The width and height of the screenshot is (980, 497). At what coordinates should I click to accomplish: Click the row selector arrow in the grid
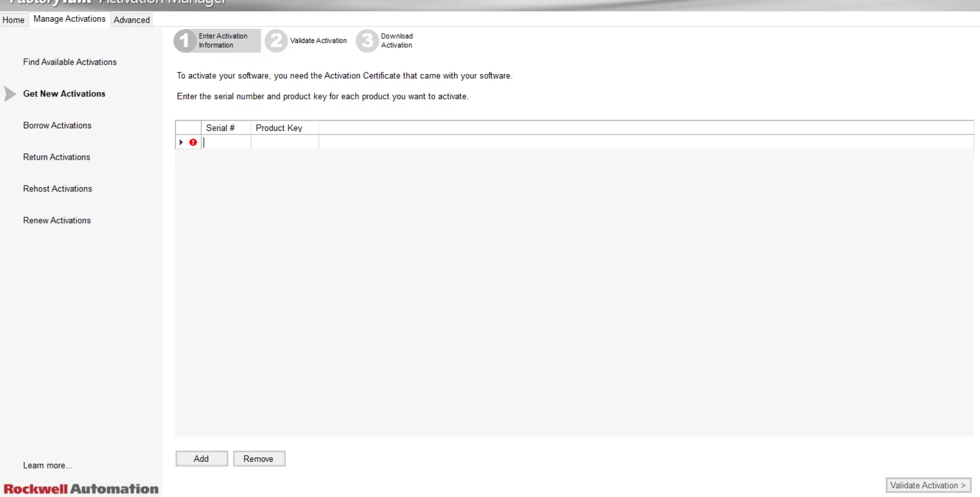[x=181, y=142]
